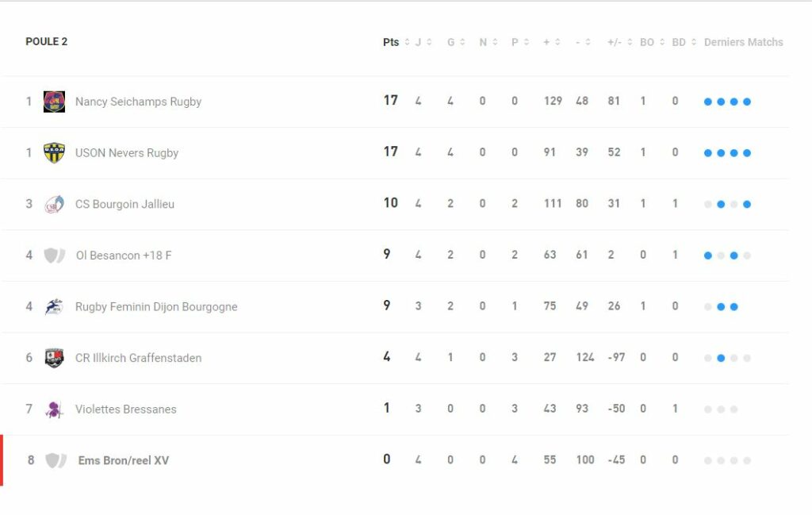Select the Ol Besancon +18 F shield icon
Screen dimensions: 812x515
pos(55,256)
